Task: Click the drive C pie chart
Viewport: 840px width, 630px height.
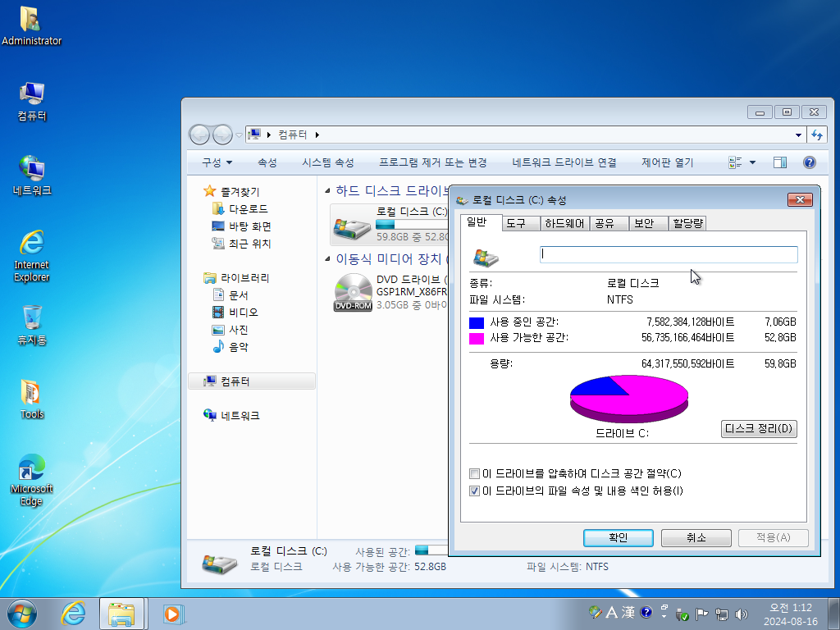Action: 629,399
